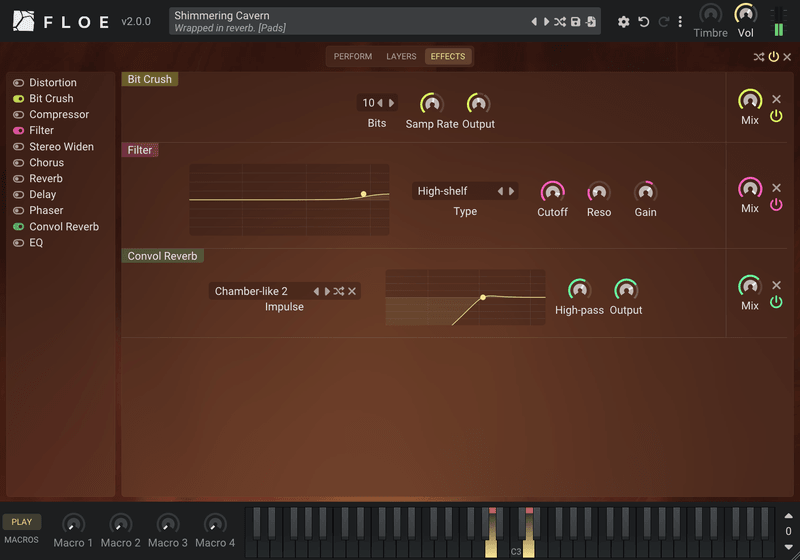800x560 pixels.
Task: Click the Timbre knob
Action: tap(710, 14)
